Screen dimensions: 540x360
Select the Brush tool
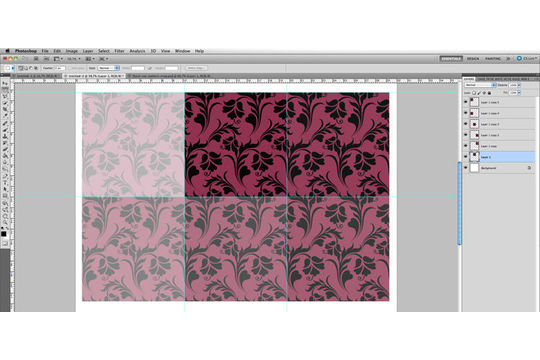(5, 130)
